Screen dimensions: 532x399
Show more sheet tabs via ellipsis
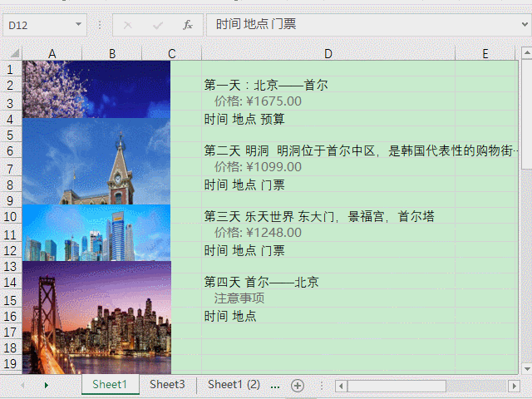(x=275, y=386)
